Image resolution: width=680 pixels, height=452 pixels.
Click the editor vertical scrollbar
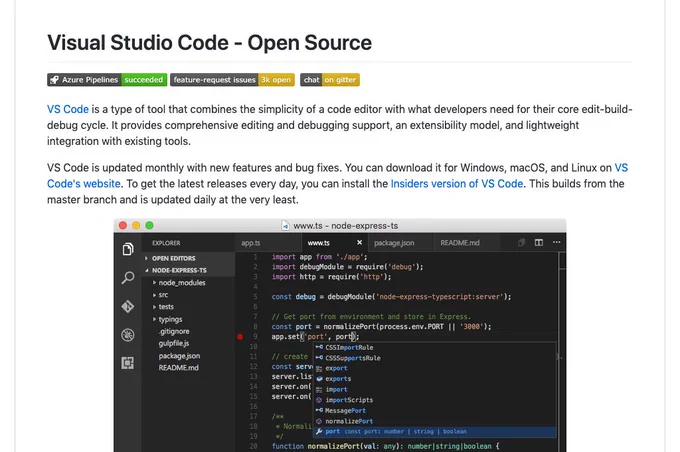(x=562, y=351)
